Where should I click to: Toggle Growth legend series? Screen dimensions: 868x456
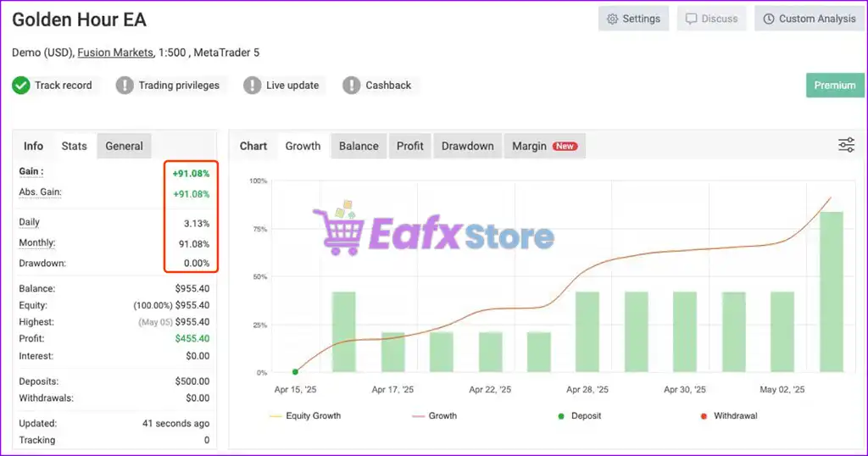435,415
